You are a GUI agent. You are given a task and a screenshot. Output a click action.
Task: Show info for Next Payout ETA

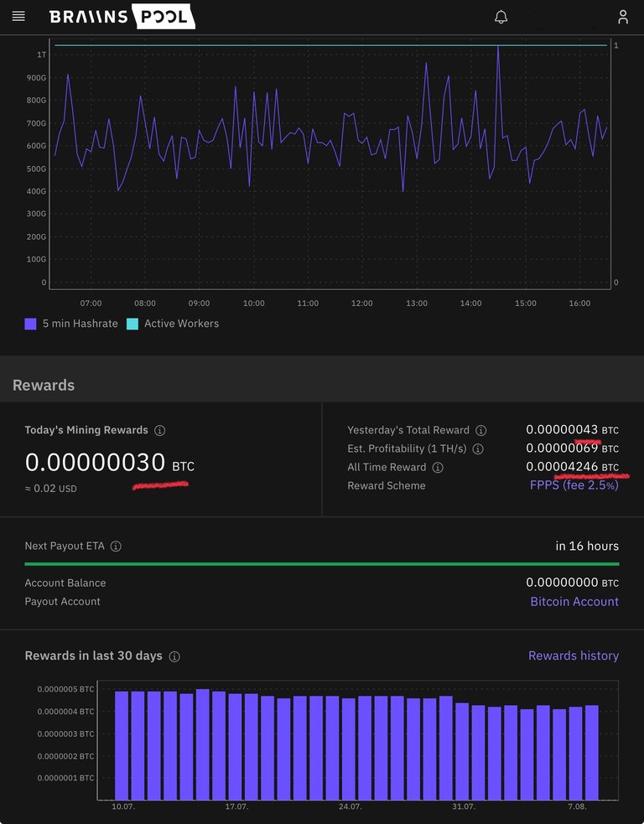(x=116, y=546)
